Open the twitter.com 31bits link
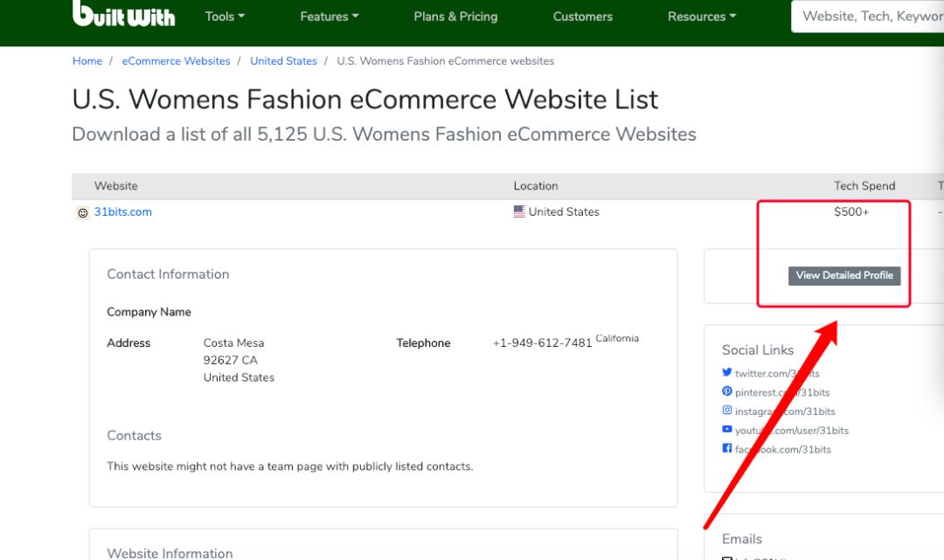Screen dimensions: 944x560 click(777, 374)
